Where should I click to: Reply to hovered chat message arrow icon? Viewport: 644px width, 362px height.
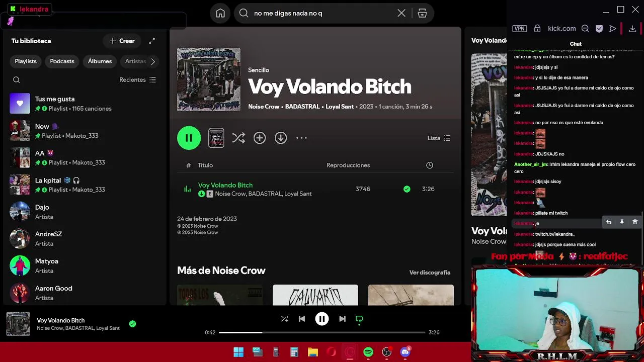click(x=608, y=222)
